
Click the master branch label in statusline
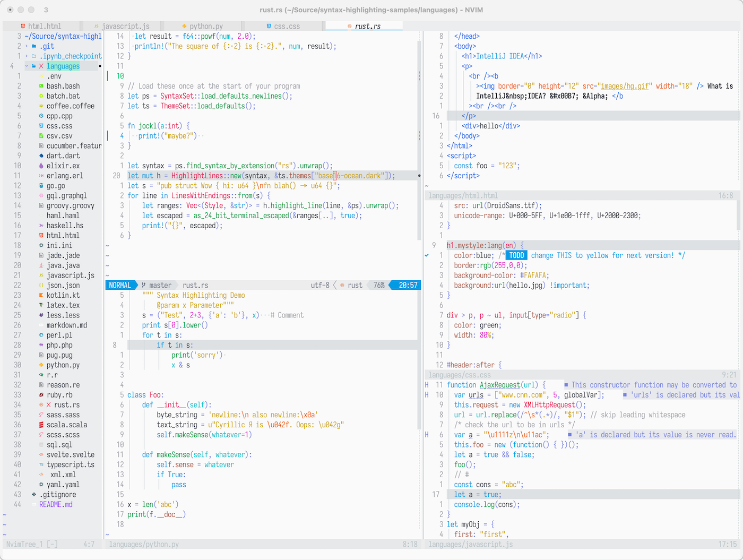coord(160,286)
